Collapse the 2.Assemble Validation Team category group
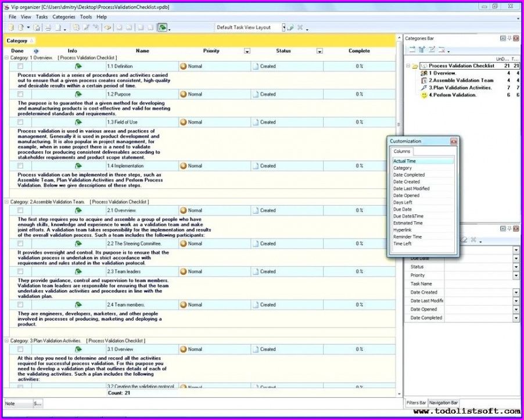 7,202
